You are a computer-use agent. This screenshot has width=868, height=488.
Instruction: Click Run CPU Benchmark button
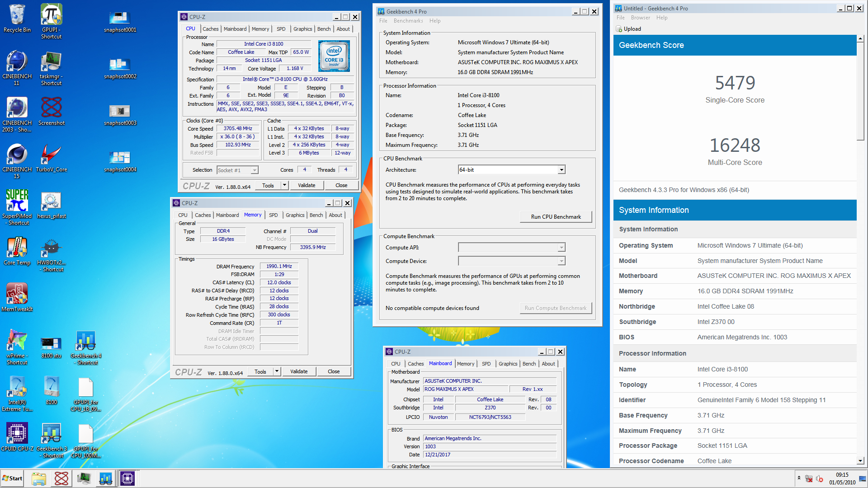pos(556,217)
